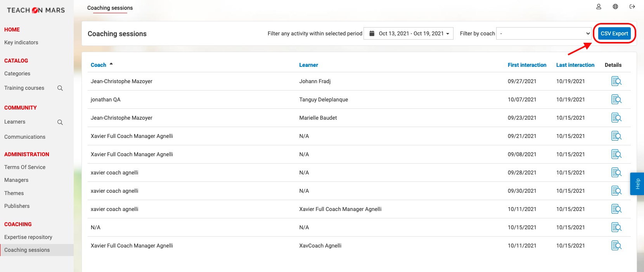This screenshot has width=644, height=272.
Task: Click the CSV Export button
Action: point(615,33)
